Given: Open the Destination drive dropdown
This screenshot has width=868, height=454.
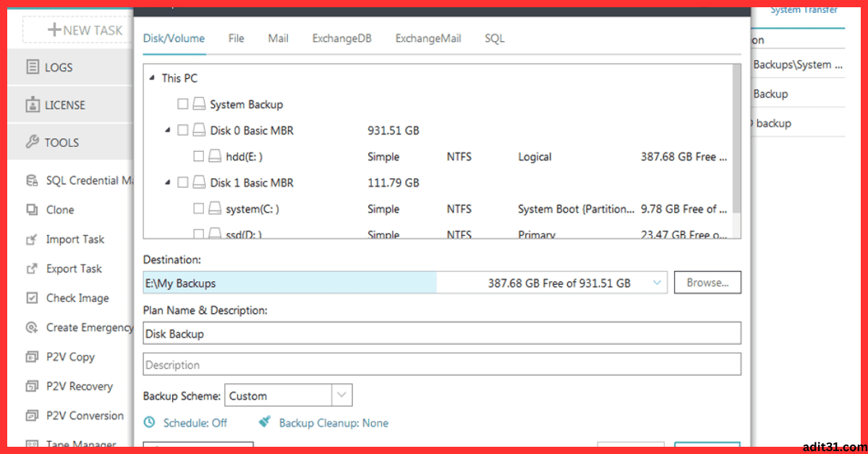Looking at the screenshot, I should pyautogui.click(x=657, y=283).
